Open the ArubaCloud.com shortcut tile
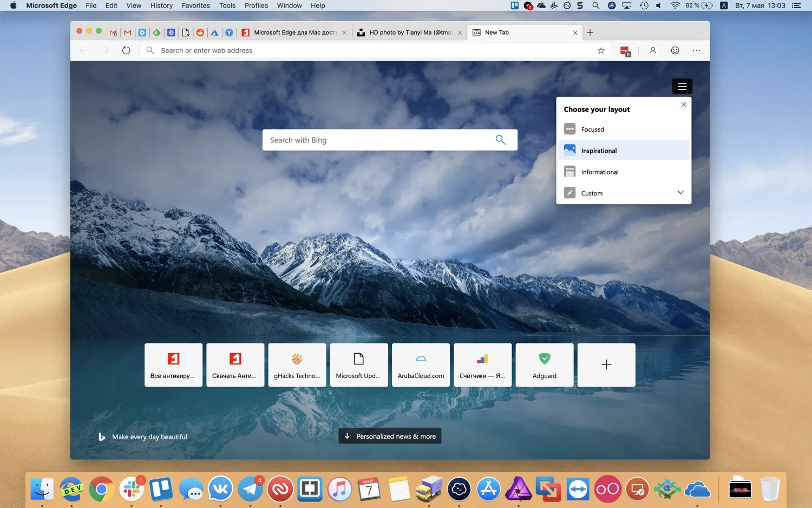The width and height of the screenshot is (812, 508). click(421, 364)
